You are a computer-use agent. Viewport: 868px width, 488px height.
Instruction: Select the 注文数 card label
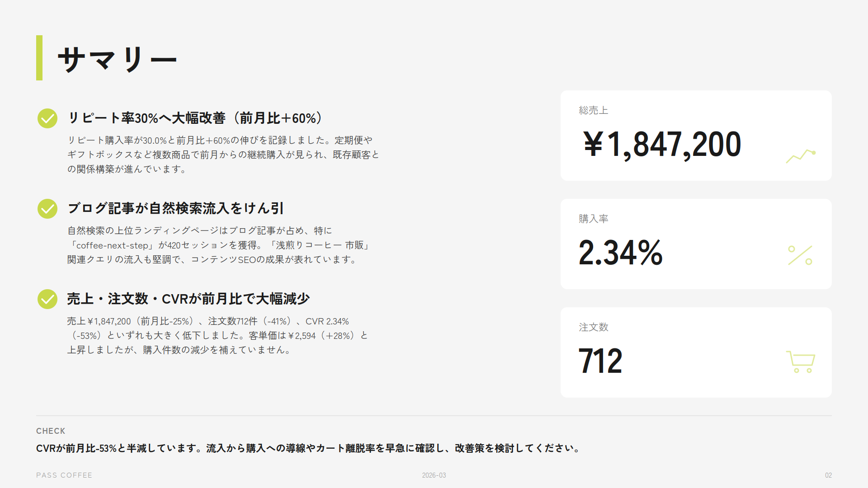tap(594, 327)
